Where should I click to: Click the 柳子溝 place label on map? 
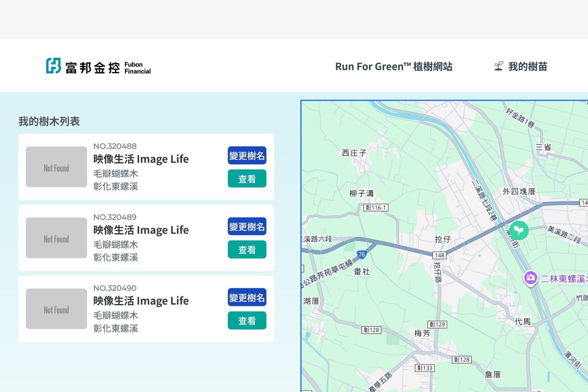tap(362, 193)
